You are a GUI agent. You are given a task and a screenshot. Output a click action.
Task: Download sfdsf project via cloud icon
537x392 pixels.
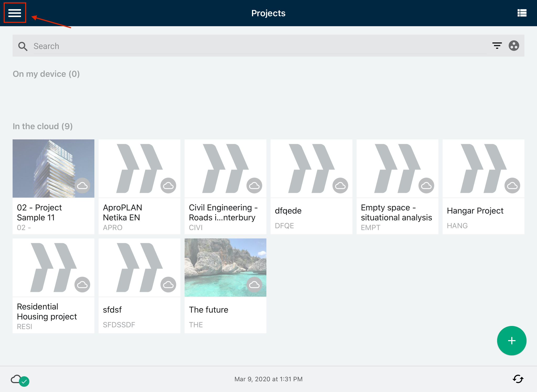[x=168, y=285]
